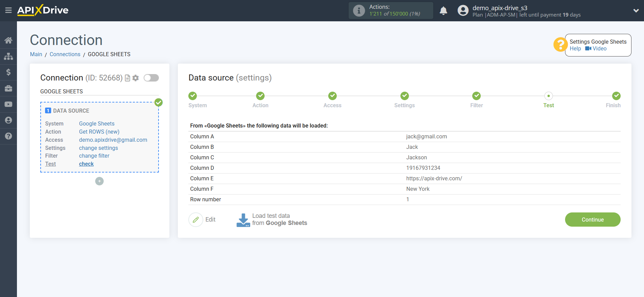This screenshot has height=297, width=644.
Task: Click the Edit pencil icon
Action: pyautogui.click(x=196, y=220)
